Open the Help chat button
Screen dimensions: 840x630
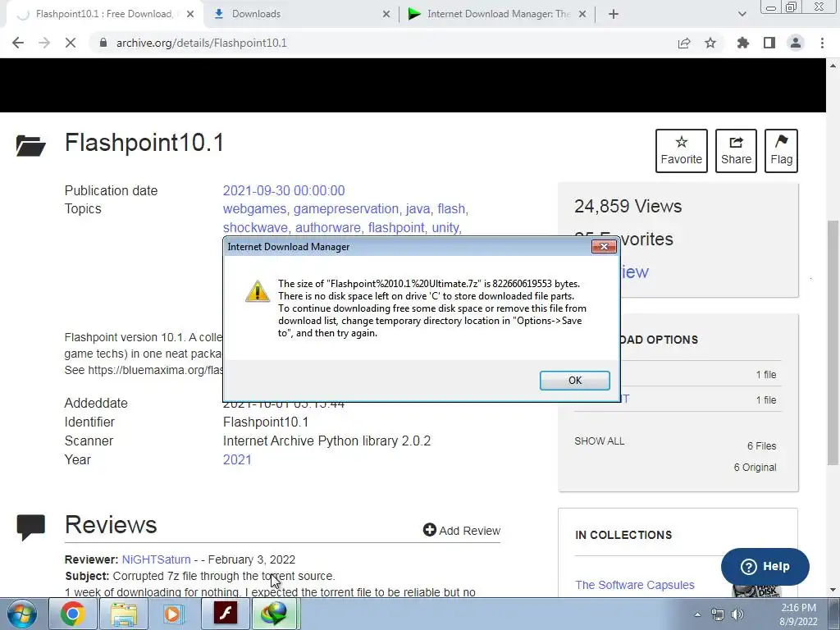pyautogui.click(x=765, y=566)
